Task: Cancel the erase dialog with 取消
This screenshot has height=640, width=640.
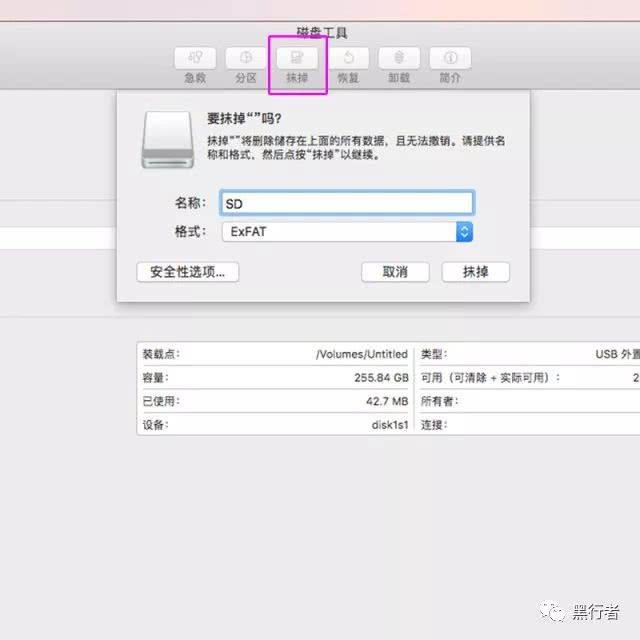Action: pos(395,272)
